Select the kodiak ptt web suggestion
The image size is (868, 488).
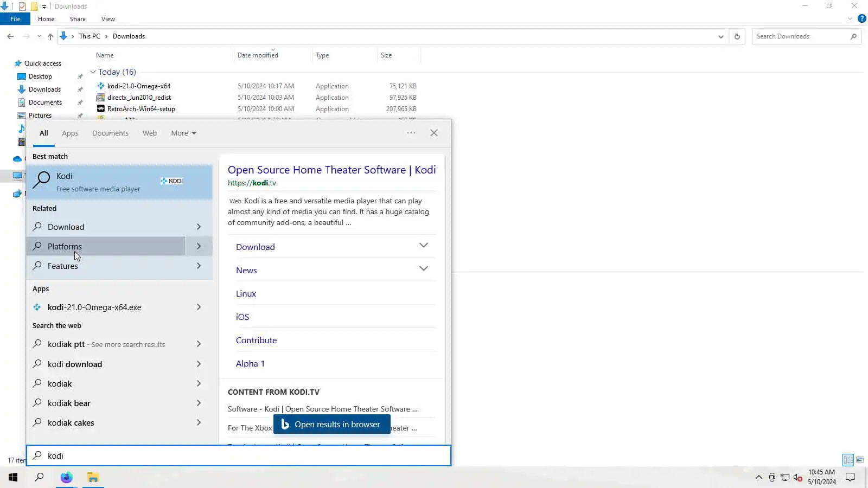[x=119, y=344]
